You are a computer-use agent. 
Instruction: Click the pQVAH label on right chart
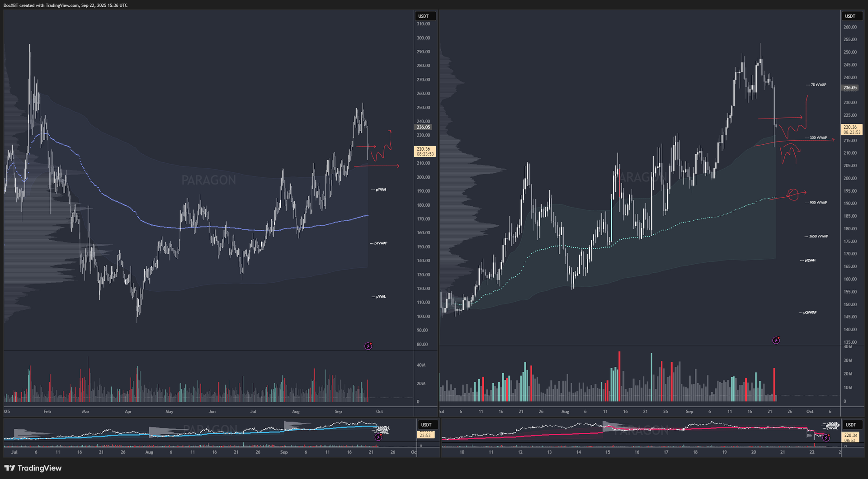point(809,261)
